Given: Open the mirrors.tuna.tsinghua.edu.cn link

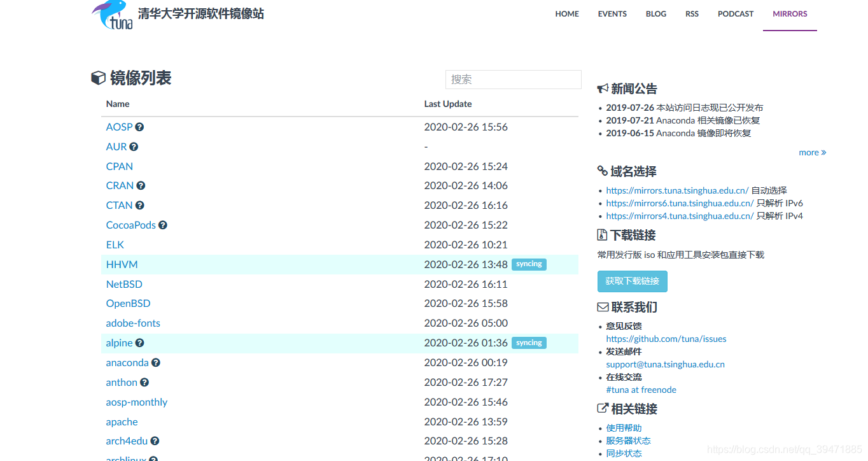Looking at the screenshot, I should coord(677,190).
